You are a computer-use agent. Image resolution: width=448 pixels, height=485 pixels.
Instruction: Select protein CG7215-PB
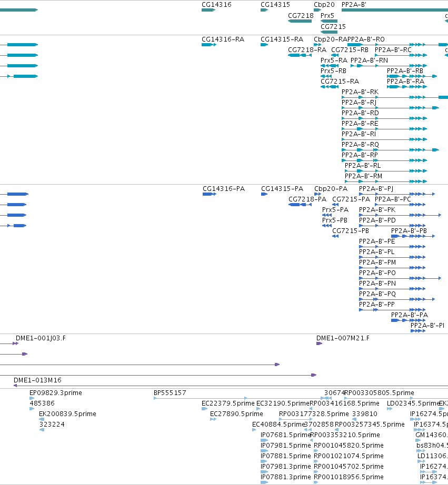(351, 231)
